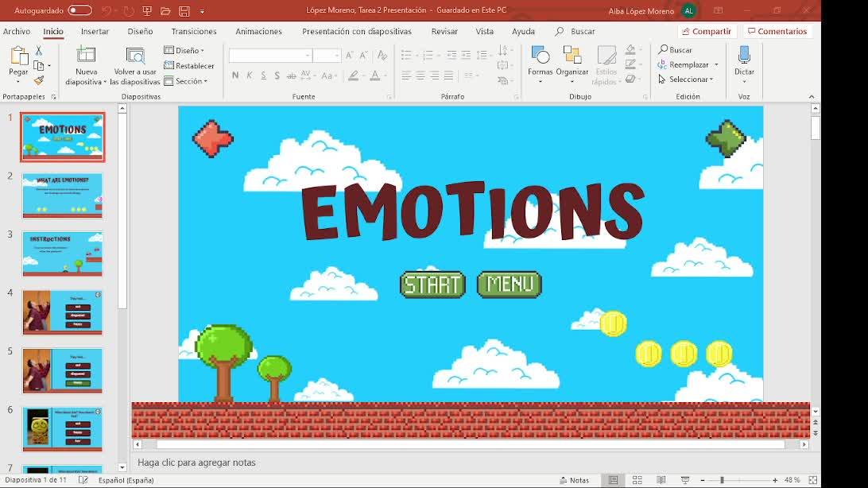Click the Nueva diapositiva icon
This screenshot has width=868, height=488.
(86, 56)
